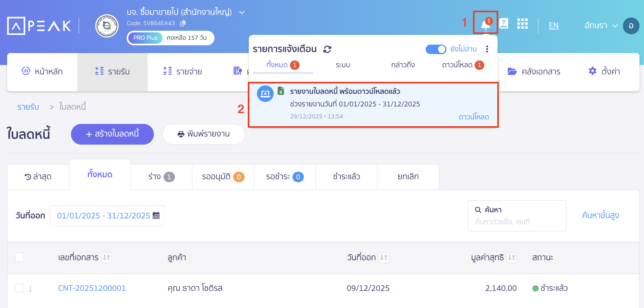The height and width of the screenshot is (308, 644).
Task: Click the Excel report icon in the notification
Action: [281, 91]
